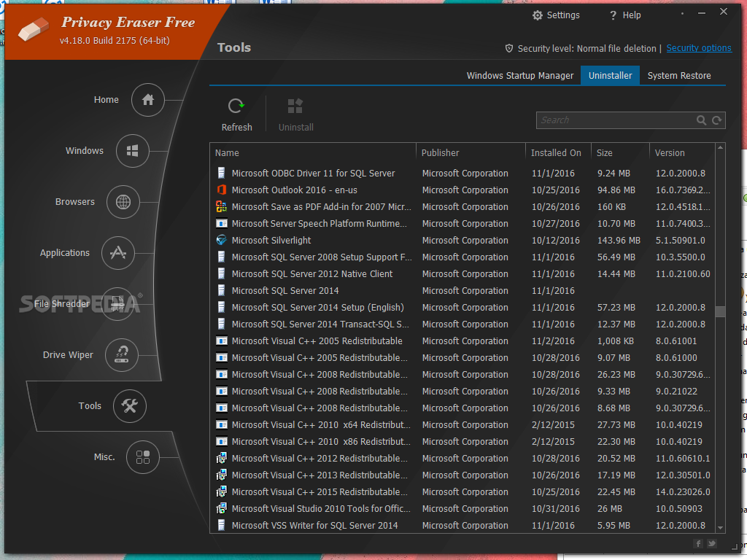The width and height of the screenshot is (747, 560).
Task: Click the Browsers sidebar label
Action: (x=75, y=202)
